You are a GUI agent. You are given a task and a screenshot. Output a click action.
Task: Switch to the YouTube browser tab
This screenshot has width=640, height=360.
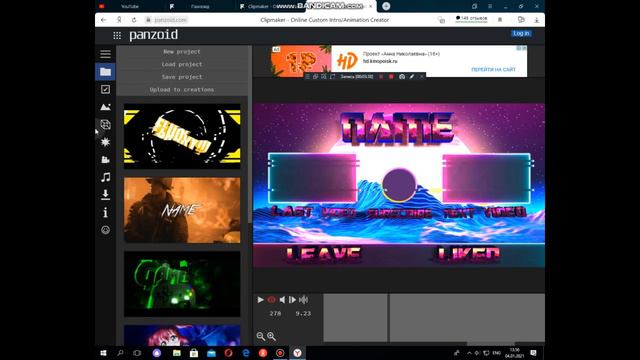click(130, 7)
